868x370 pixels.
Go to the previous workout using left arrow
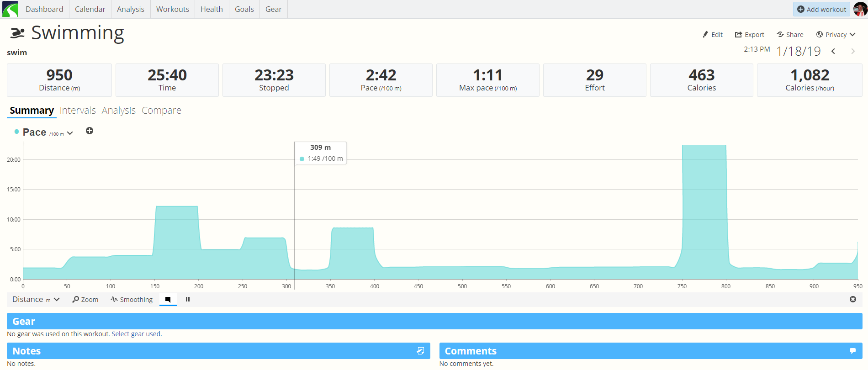(833, 52)
